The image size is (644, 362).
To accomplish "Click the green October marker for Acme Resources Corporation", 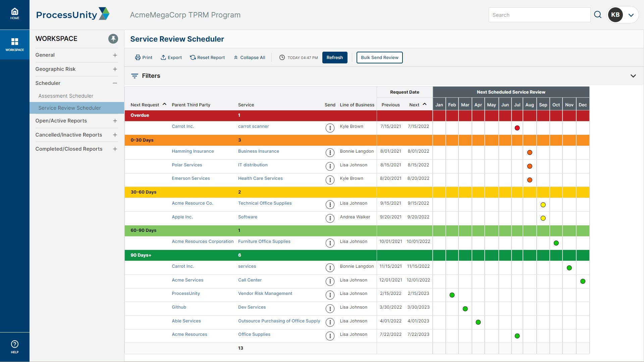I will pyautogui.click(x=556, y=243).
